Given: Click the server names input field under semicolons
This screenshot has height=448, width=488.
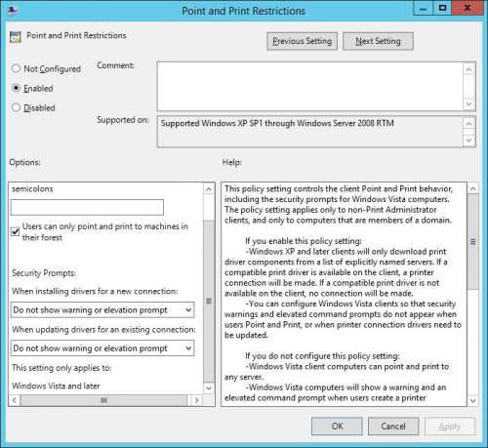Looking at the screenshot, I should [87, 207].
